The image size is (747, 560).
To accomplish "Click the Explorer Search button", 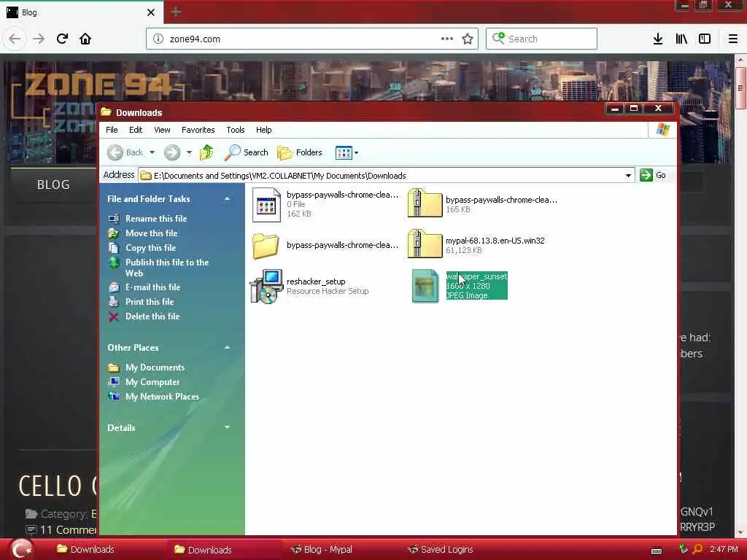I will pos(247,152).
